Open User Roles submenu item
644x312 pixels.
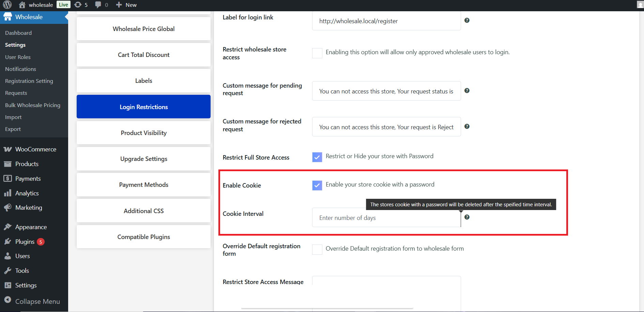(18, 57)
